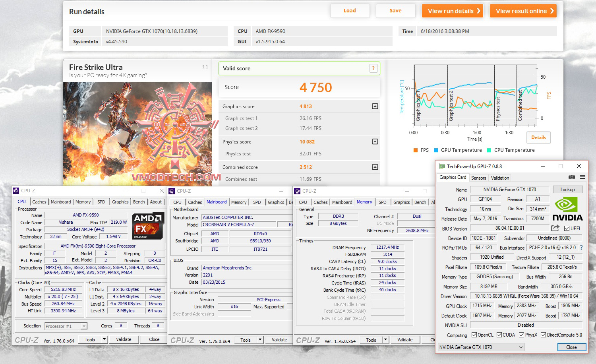
Task: Click the Driver Version field in GPU-Z
Action: pyautogui.click(x=526, y=296)
